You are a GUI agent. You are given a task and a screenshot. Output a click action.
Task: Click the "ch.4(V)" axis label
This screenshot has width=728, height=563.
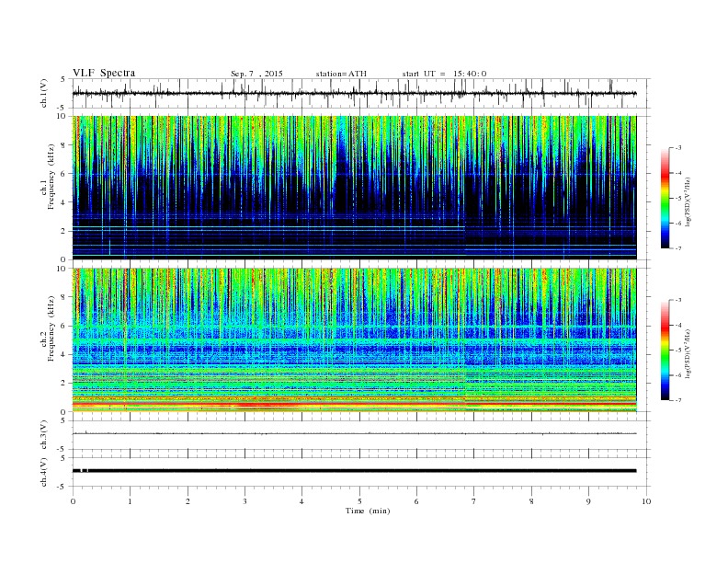pos(44,472)
